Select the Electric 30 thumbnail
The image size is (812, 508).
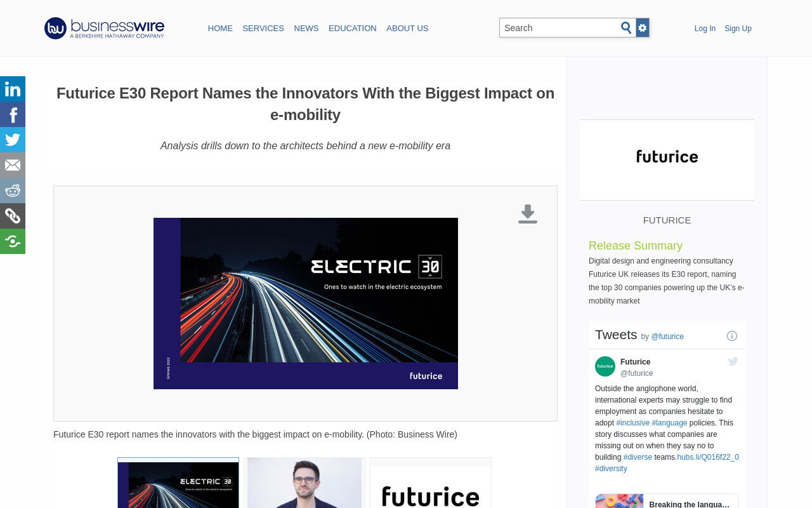click(x=178, y=483)
